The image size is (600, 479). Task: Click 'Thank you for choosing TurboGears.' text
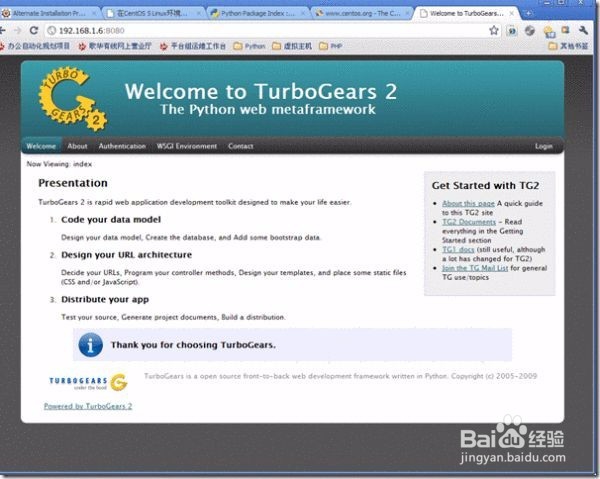tap(193, 345)
